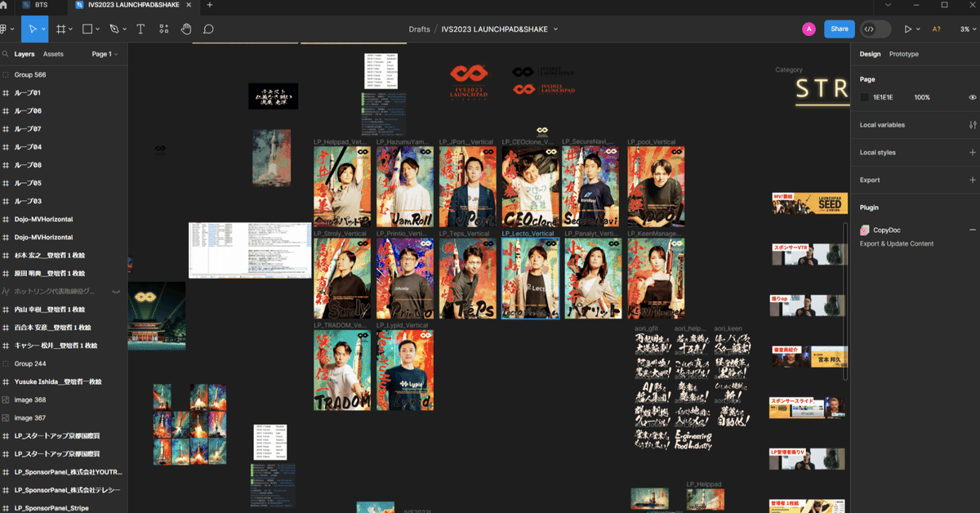Click Export & Update Content plugin action
980x513 pixels.
(897, 243)
